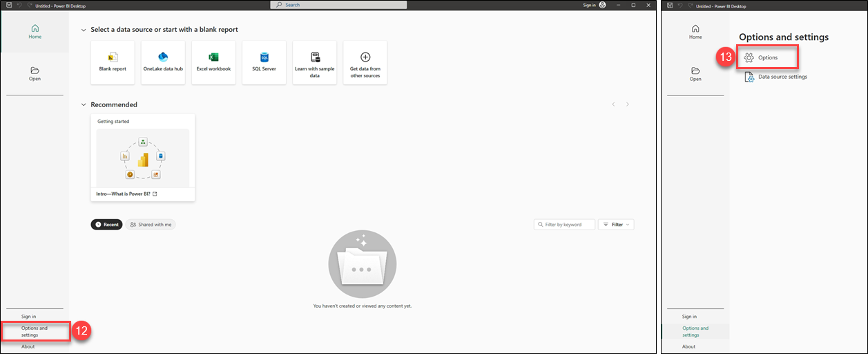Click Redo arrow in left window title bar
The image size is (868, 354).
coord(29,5)
